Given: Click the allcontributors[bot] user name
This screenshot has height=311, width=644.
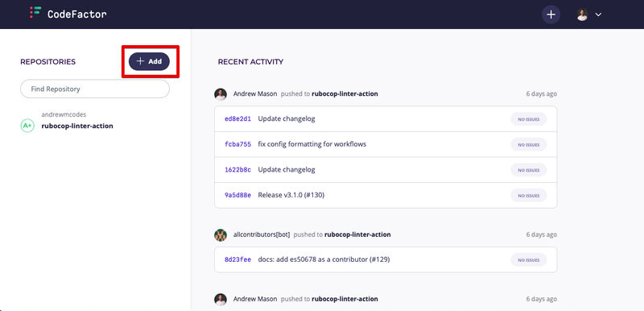Looking at the screenshot, I should [262, 234].
